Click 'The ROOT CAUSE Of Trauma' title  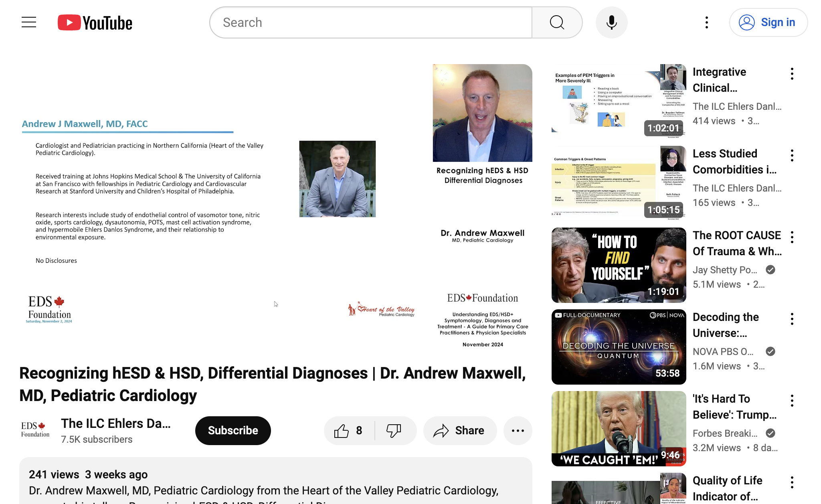click(x=737, y=243)
